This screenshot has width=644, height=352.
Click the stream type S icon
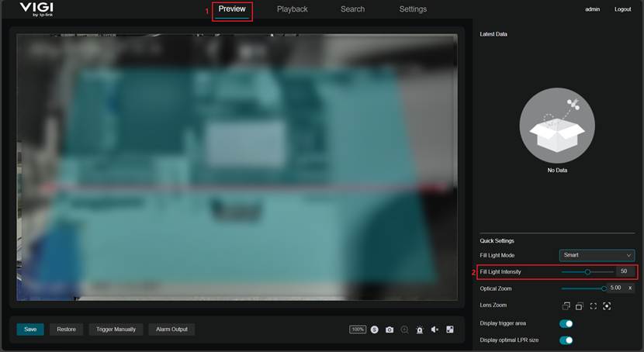(x=375, y=330)
